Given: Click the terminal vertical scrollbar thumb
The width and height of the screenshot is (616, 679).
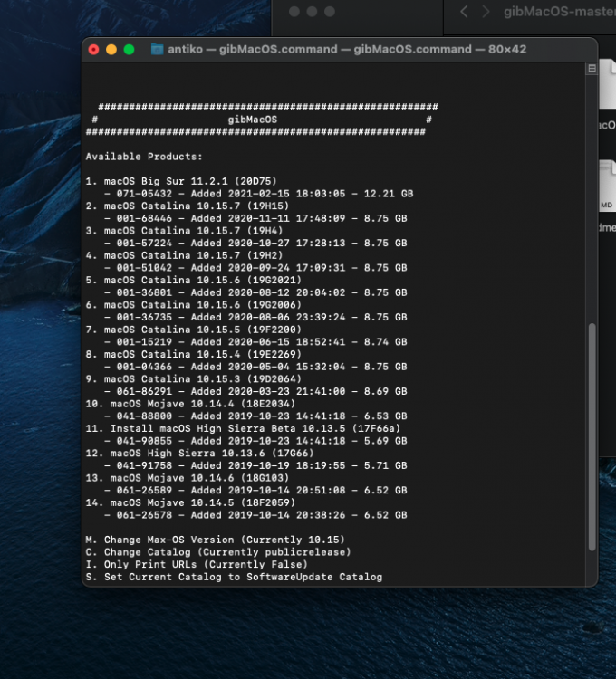Looking at the screenshot, I should pos(592,437).
